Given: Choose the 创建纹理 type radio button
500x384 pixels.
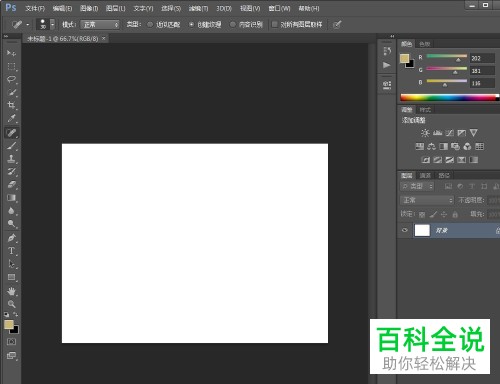Looking at the screenshot, I should tap(191, 24).
